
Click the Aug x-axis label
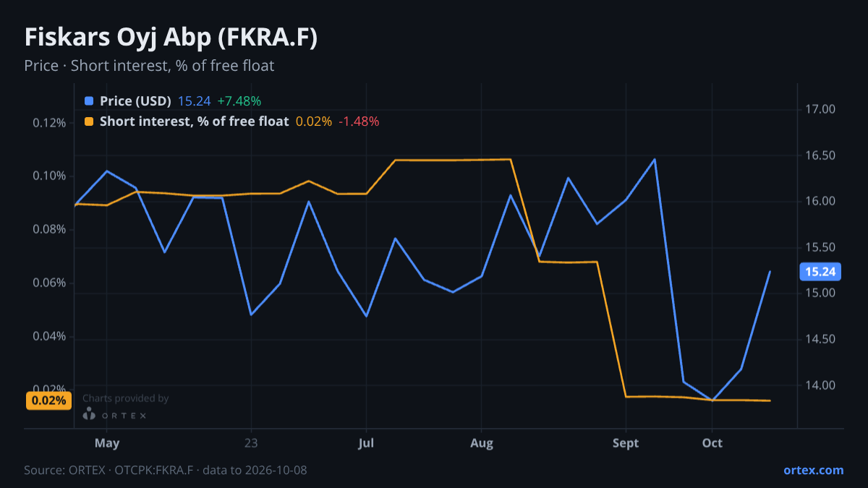[482, 442]
